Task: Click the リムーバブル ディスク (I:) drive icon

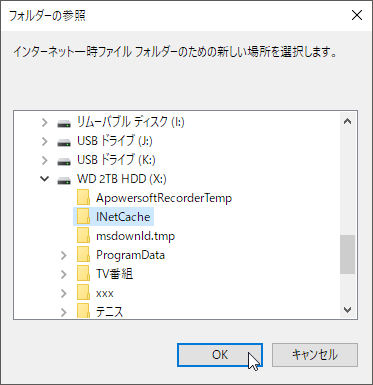Action: pyautogui.click(x=64, y=123)
